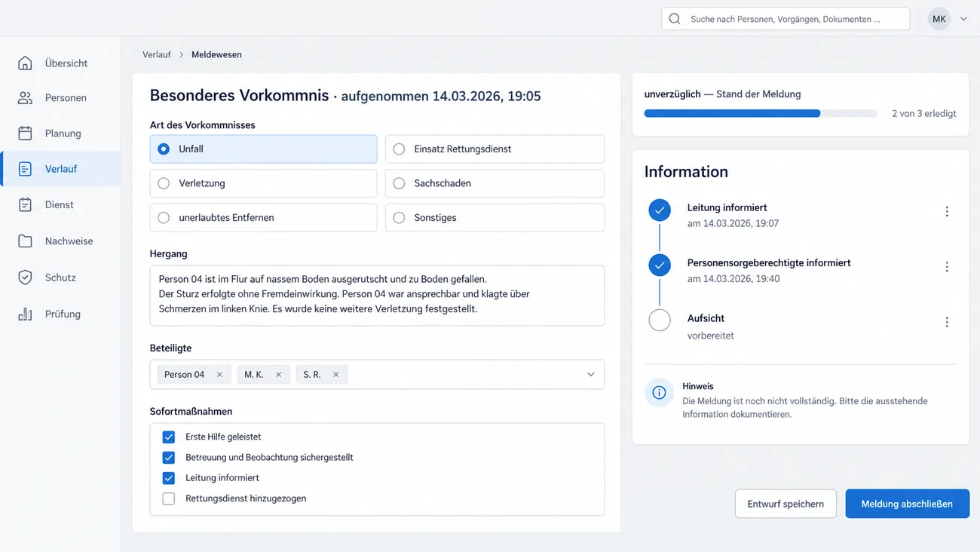The height and width of the screenshot is (552, 980).
Task: Select the Sonstiges radio option
Action: pos(495,218)
